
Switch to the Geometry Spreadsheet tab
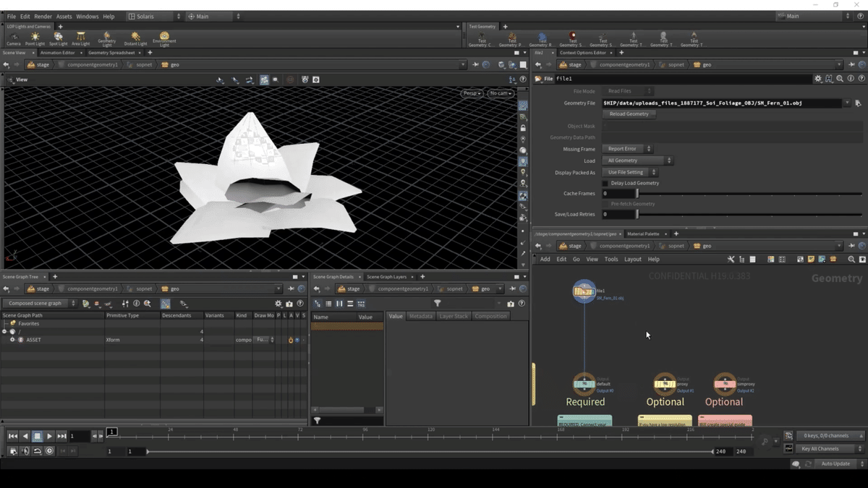click(111, 53)
